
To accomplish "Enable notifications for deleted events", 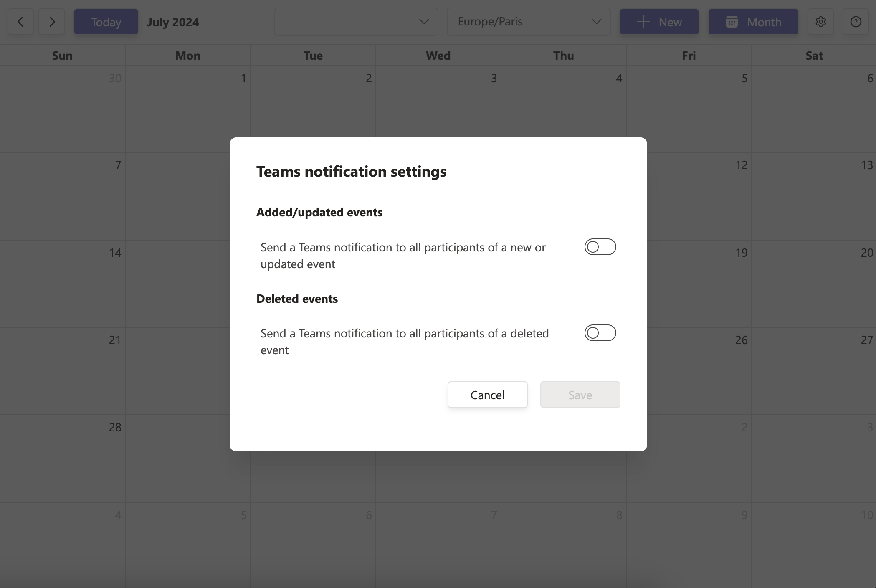I will (600, 333).
